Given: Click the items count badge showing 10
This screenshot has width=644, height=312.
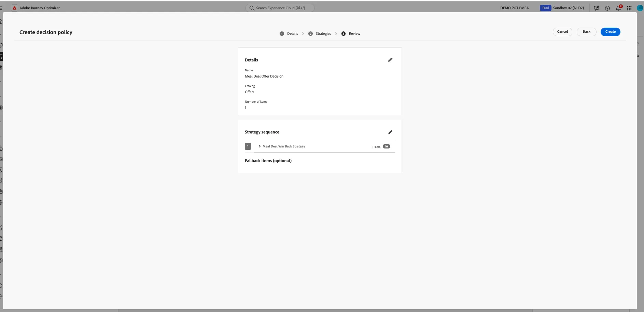Looking at the screenshot, I should coord(386,146).
